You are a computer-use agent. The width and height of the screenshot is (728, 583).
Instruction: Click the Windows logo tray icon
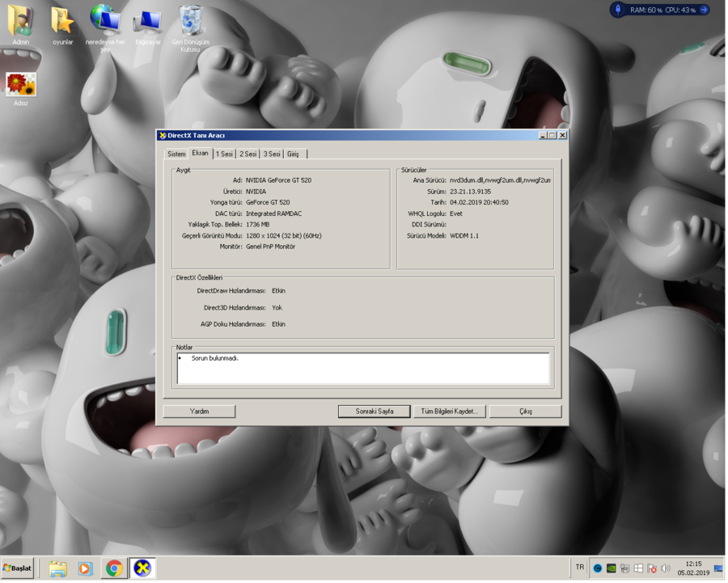tap(638, 568)
